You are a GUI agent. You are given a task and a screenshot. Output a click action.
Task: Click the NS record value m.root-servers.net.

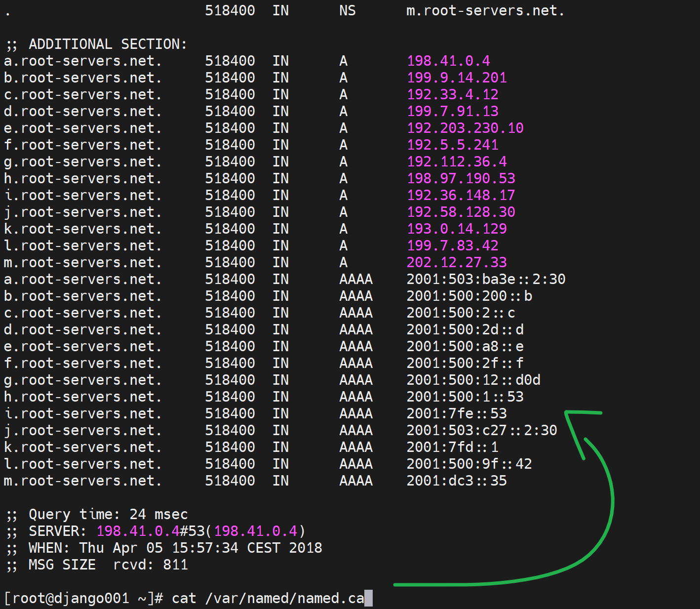(485, 10)
